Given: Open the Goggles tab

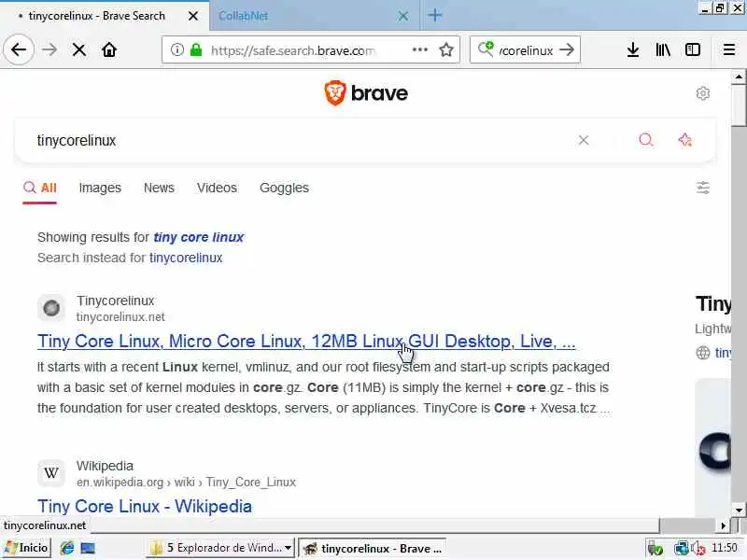Looking at the screenshot, I should (x=285, y=188).
